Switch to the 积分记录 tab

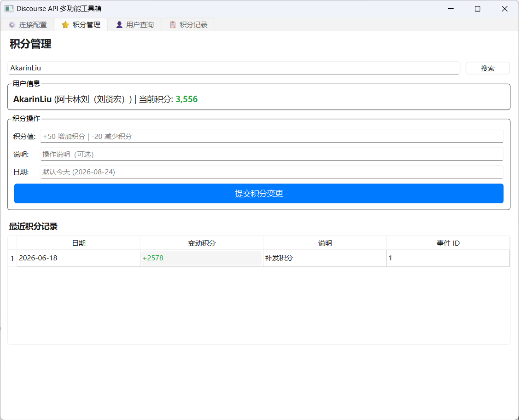click(x=188, y=25)
